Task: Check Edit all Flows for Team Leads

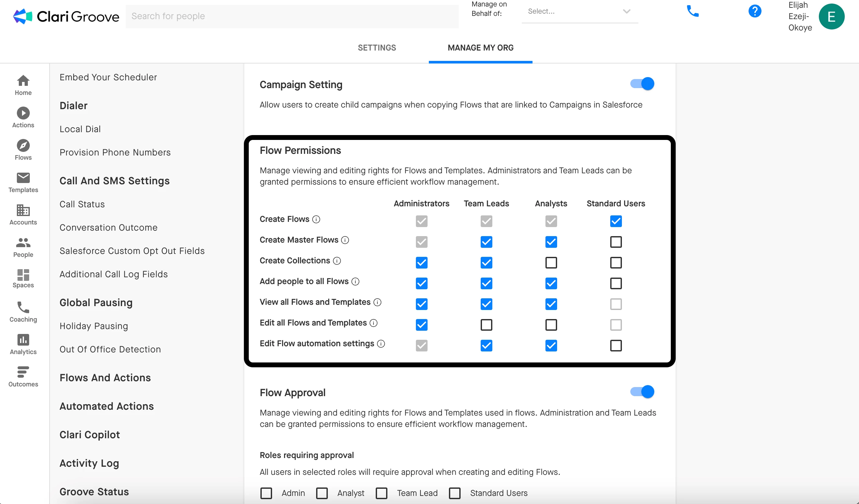Action: [486, 325]
